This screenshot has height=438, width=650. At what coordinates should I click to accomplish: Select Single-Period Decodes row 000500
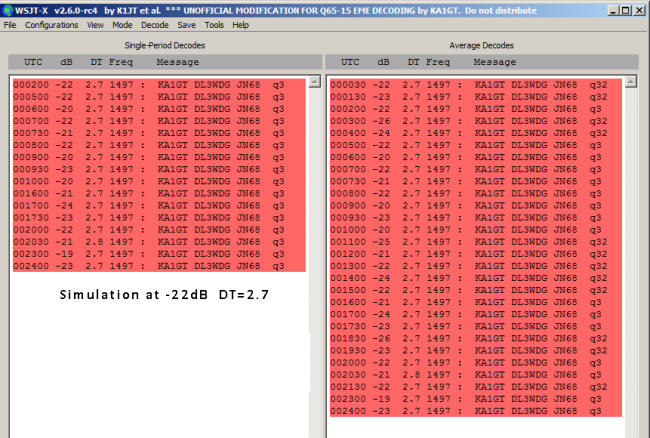coord(159,97)
